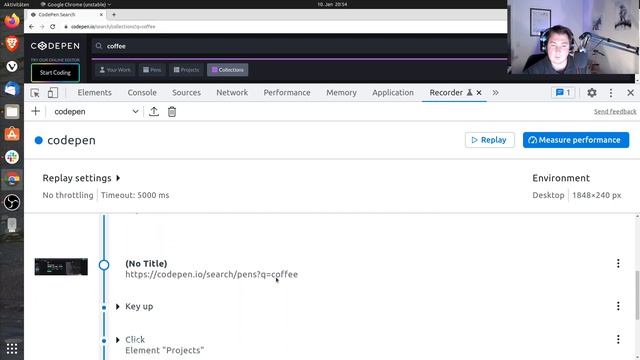The height and width of the screenshot is (360, 640).
Task: Toggle the device toolbar icon
Action: (53, 93)
